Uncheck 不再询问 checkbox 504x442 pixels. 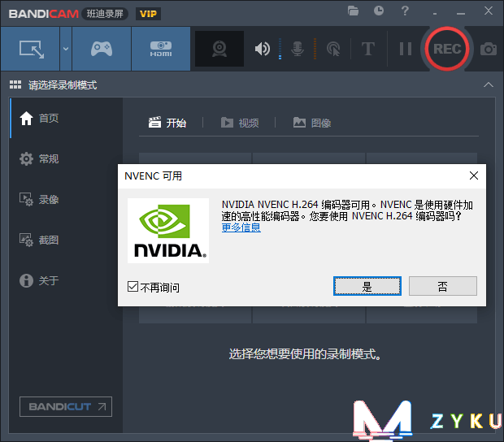(x=133, y=286)
